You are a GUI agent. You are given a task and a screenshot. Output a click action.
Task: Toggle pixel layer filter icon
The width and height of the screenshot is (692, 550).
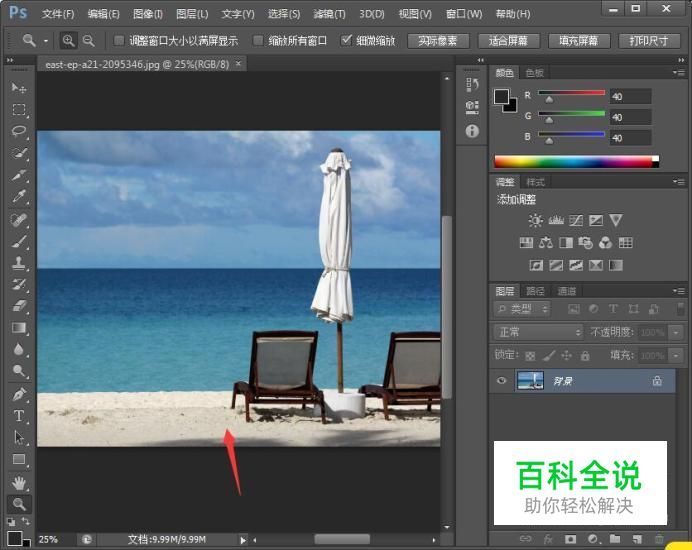point(574,309)
